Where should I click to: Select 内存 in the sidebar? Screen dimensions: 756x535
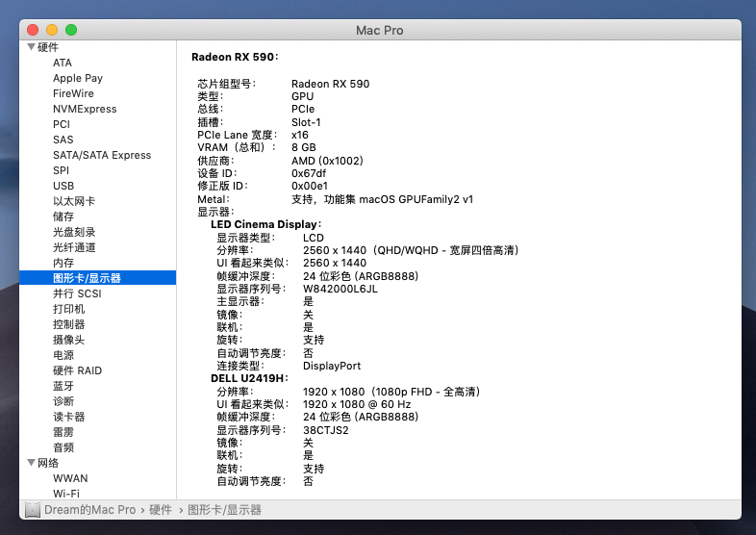click(63, 263)
